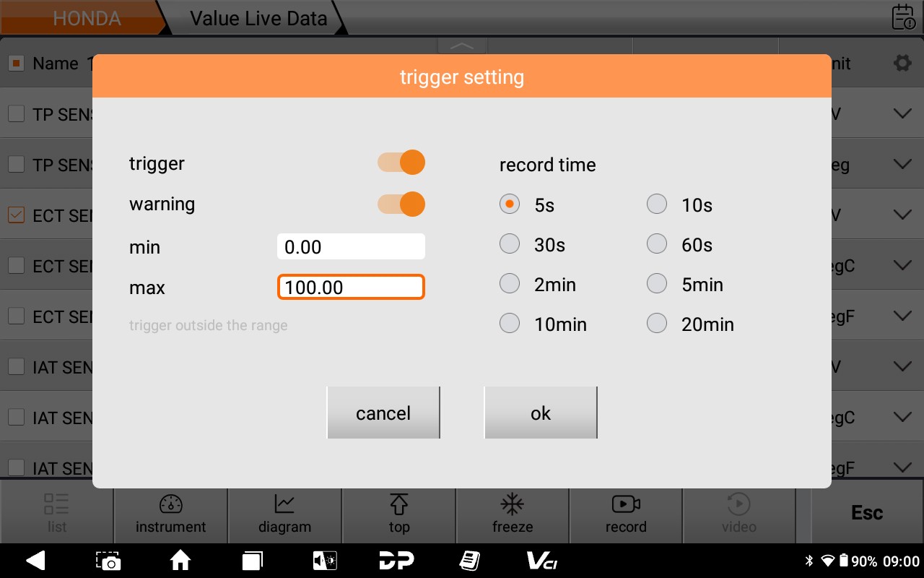Expand the last IAT SENSOR row chevron
The width and height of the screenshot is (924, 578).
click(x=902, y=467)
